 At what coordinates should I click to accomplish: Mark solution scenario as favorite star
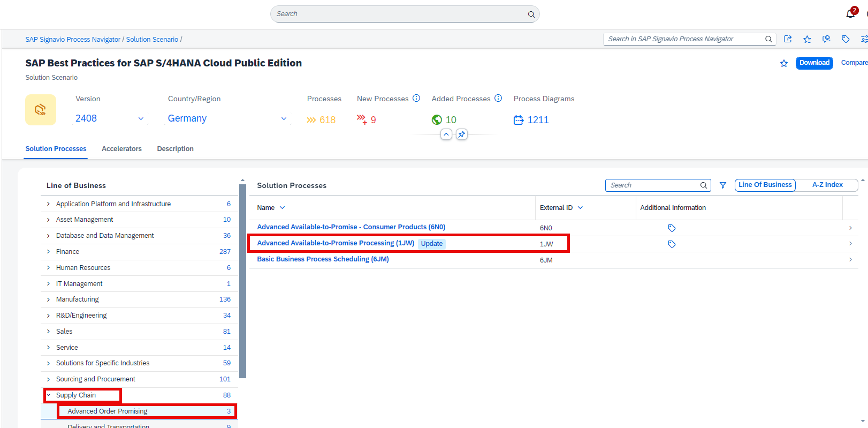[x=784, y=63]
